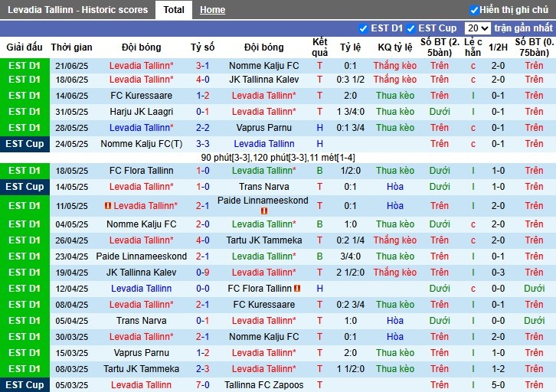The image size is (556, 392).
Task: Click the KQ tỷ lệ column header
Action: pos(395,47)
